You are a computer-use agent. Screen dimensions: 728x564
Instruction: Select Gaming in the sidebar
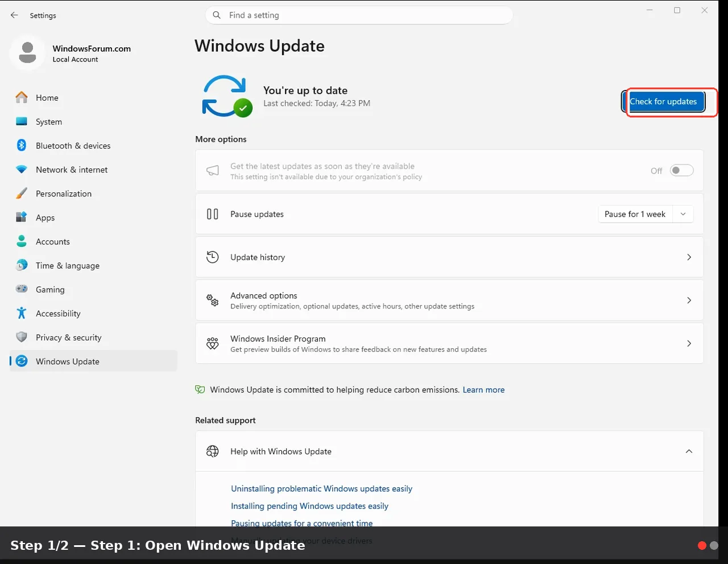tap(93, 289)
